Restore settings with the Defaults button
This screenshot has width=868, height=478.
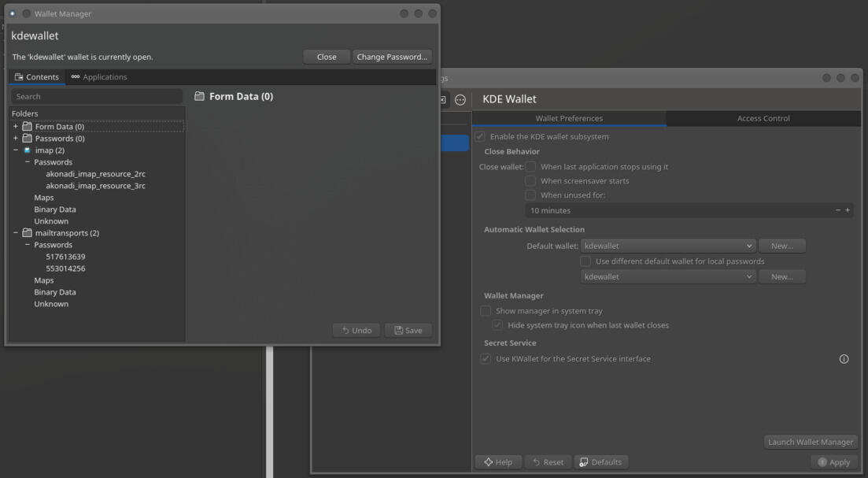tap(600, 462)
